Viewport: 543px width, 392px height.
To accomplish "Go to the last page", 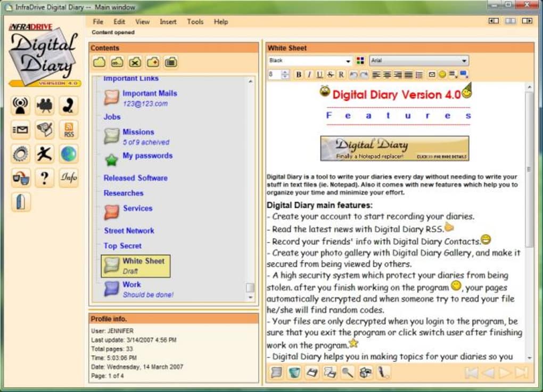I will [522, 373].
